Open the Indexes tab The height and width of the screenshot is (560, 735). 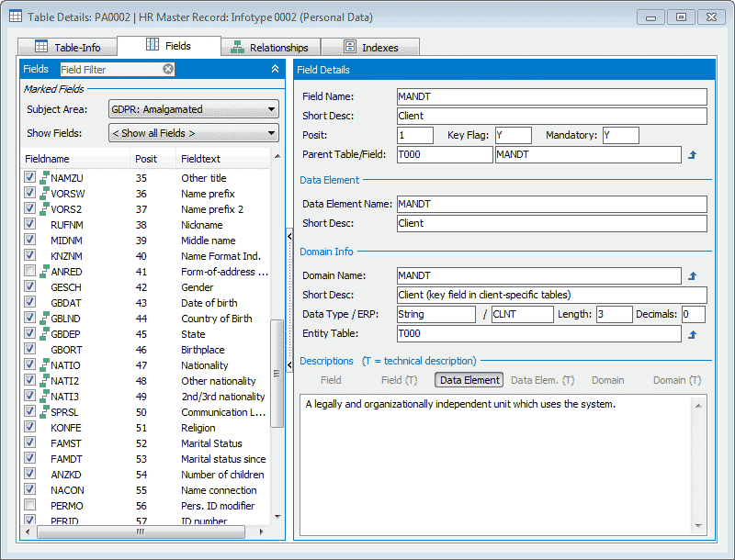370,48
